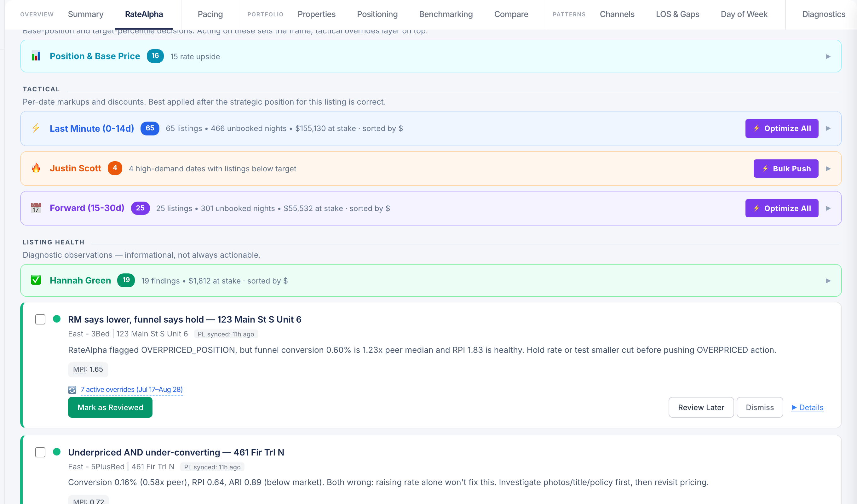
Task: Click the 25 count badge on Forward (15-30d)
Action: click(140, 208)
